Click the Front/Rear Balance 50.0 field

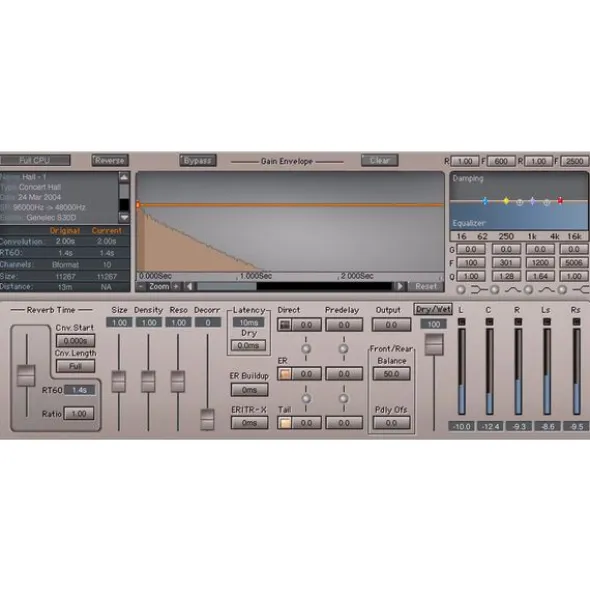coord(391,374)
